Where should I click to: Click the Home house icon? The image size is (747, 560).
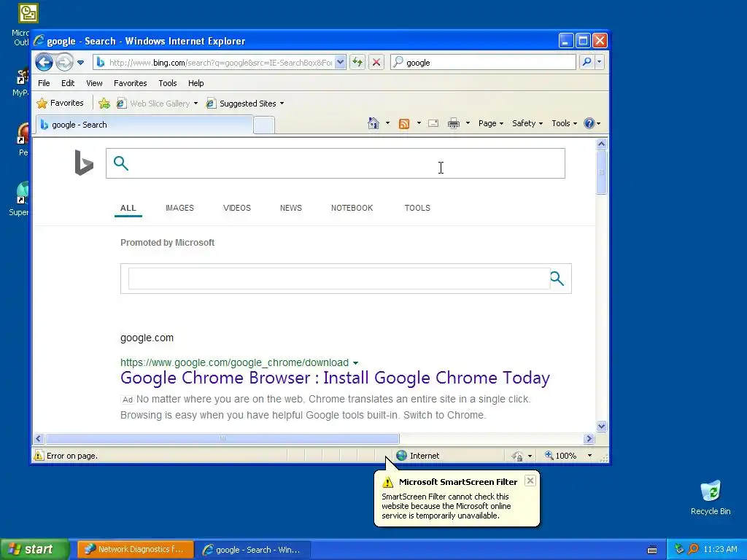click(x=373, y=123)
